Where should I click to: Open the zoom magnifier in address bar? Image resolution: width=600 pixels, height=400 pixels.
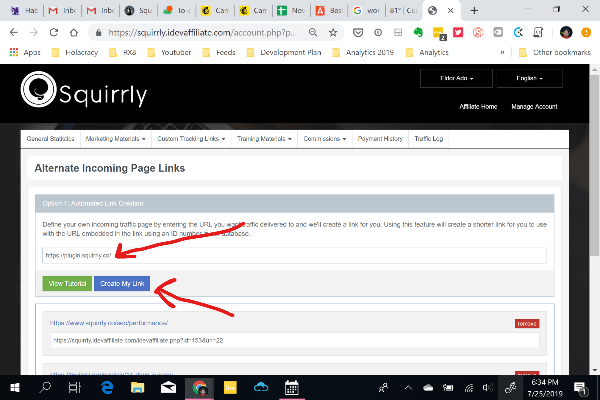(x=313, y=33)
